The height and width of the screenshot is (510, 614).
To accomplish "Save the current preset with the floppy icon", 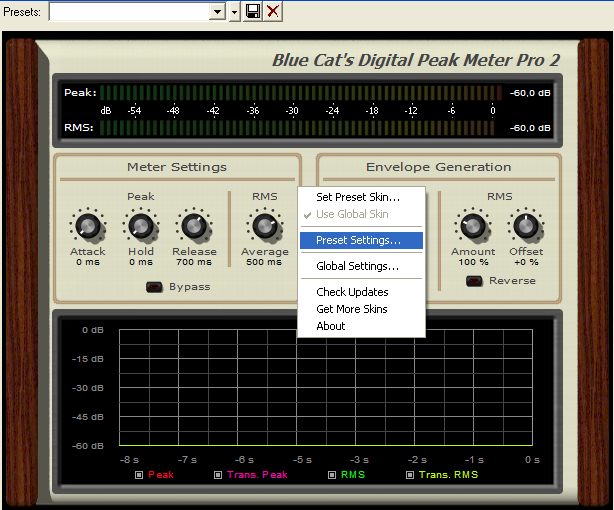I will [253, 11].
